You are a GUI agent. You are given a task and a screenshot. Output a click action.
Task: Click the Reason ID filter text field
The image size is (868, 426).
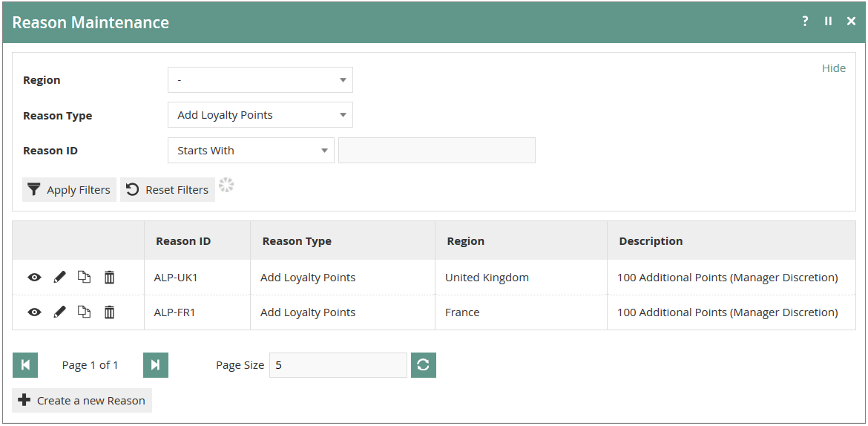(x=437, y=150)
